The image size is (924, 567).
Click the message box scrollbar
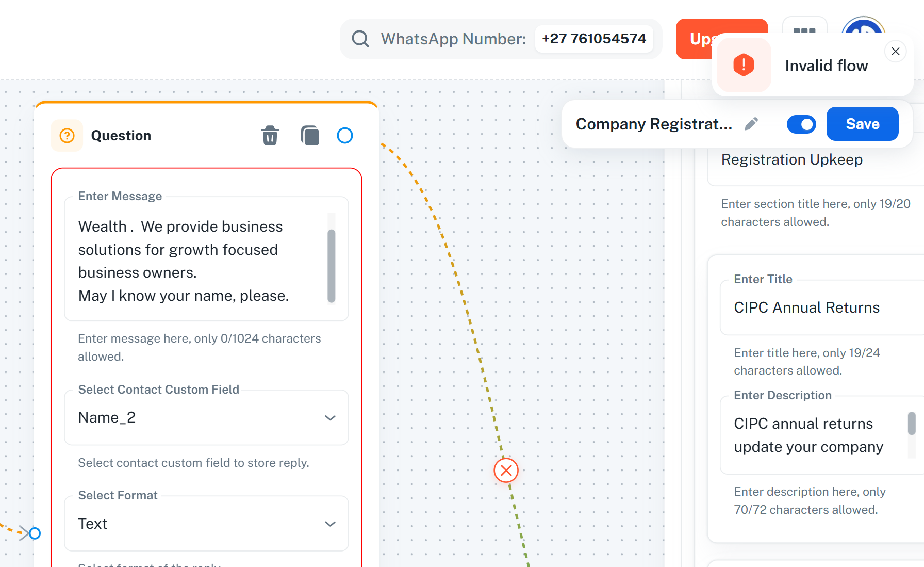332,266
